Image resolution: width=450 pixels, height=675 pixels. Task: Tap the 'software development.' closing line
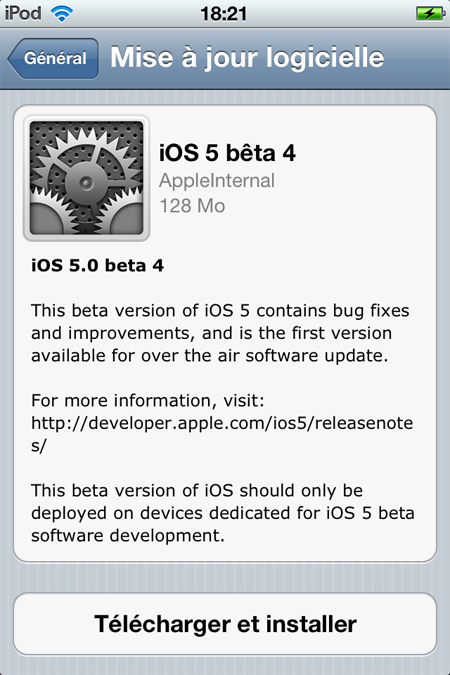tap(128, 536)
